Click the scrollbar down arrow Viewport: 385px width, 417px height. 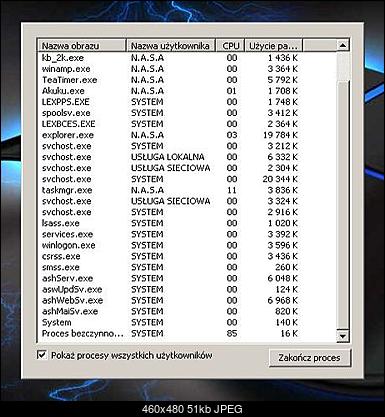click(343, 336)
